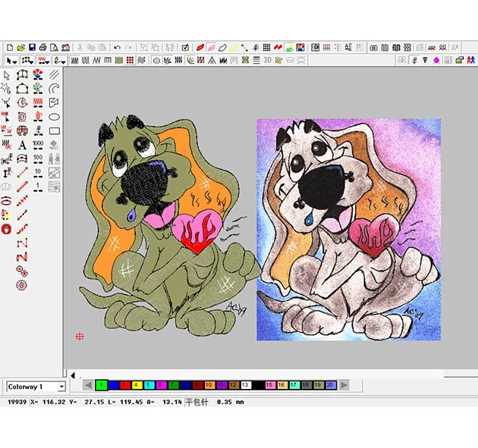
Task: Select the Lettering 'A' text tool
Action: coord(22,145)
